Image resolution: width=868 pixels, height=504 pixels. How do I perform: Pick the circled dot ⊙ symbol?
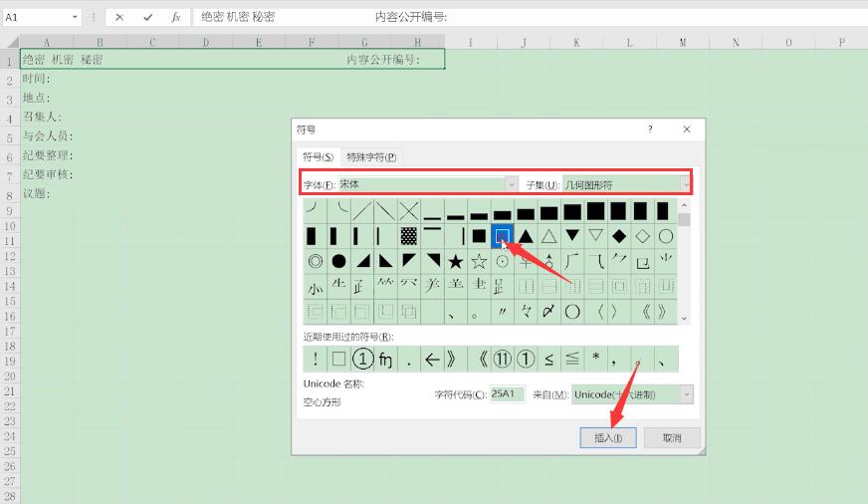[x=502, y=261]
